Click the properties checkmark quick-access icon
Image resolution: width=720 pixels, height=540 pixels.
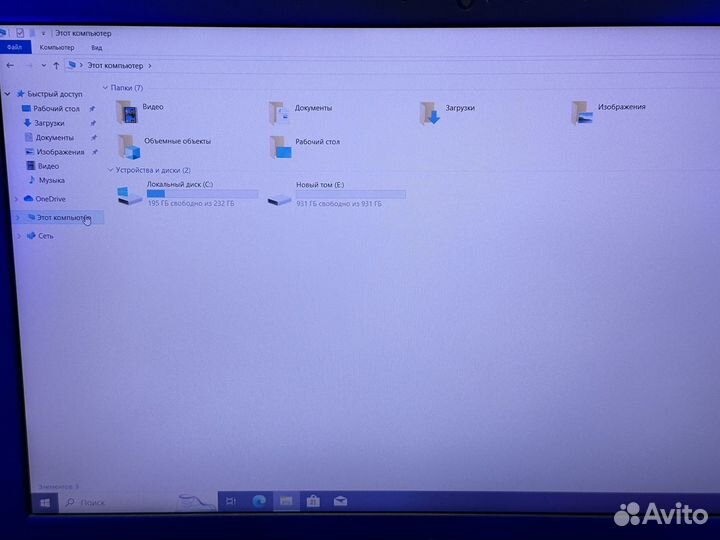pos(20,33)
